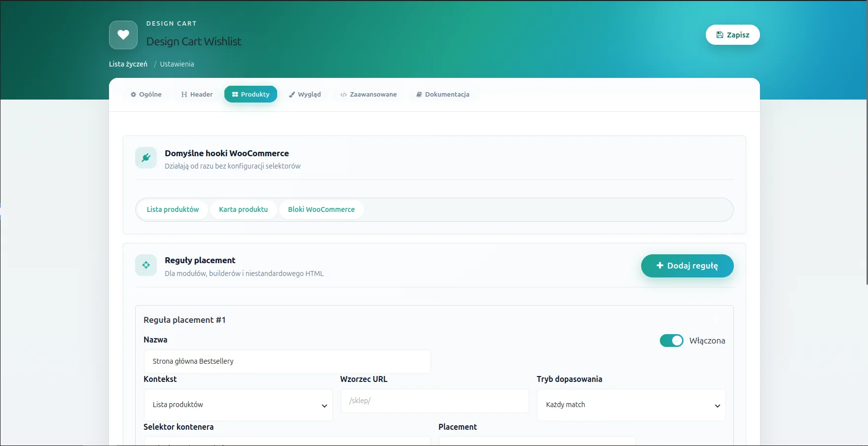Select the Bloki WooCommerce sub-tab
The image size is (868, 446).
(x=322, y=209)
